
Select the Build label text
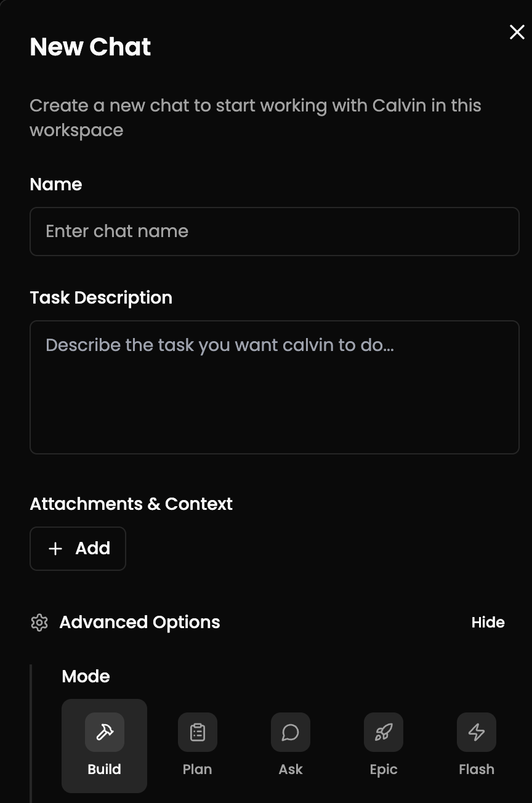[x=105, y=769]
